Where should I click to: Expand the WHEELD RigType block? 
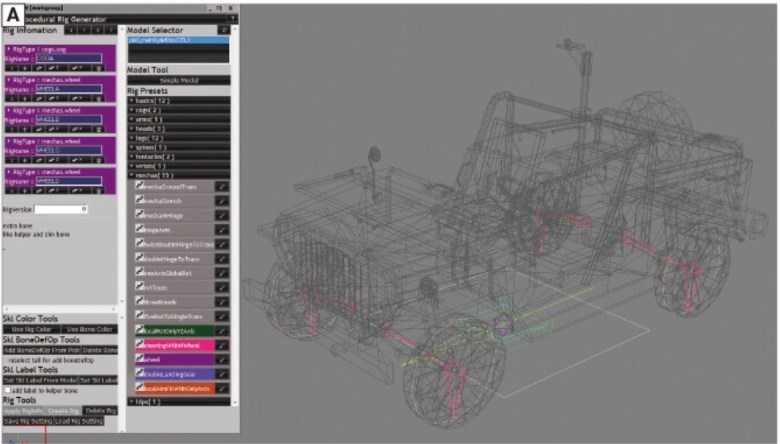tap(8, 173)
